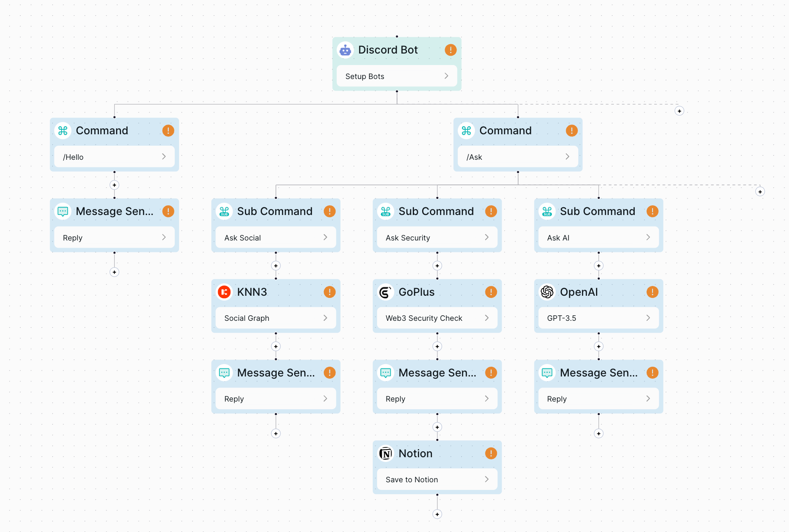Expand the GPT-3.5 configuration

point(648,318)
